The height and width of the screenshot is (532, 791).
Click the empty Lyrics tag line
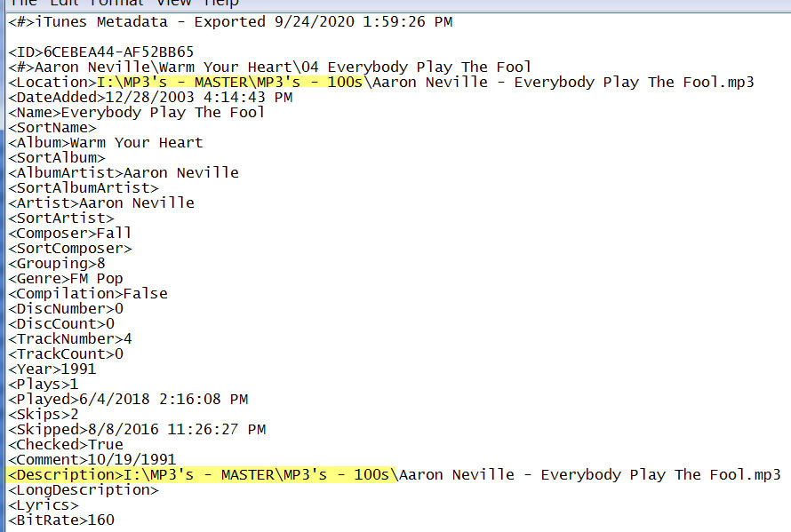pos(44,505)
